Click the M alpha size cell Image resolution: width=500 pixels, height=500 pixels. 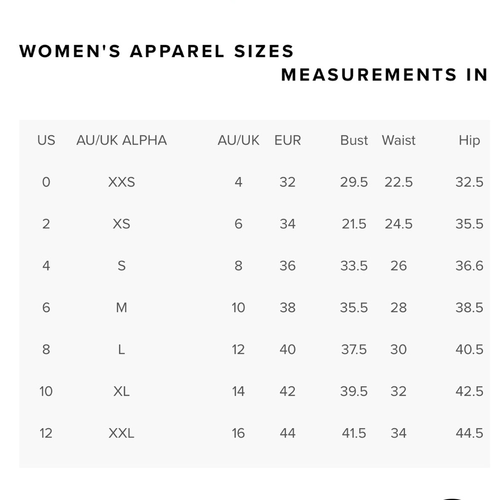pyautogui.click(x=122, y=308)
